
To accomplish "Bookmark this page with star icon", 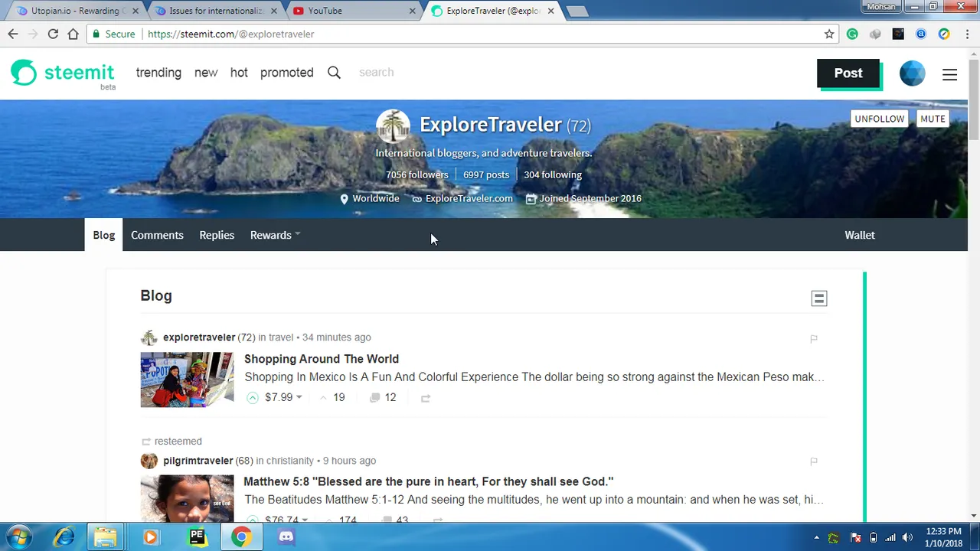I will tap(829, 34).
